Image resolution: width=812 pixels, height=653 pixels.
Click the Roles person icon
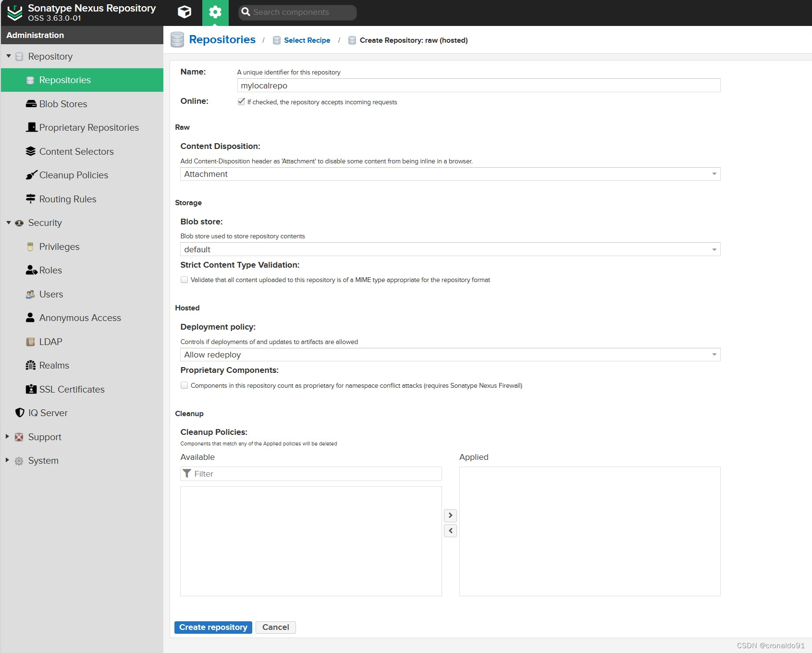[x=32, y=270]
